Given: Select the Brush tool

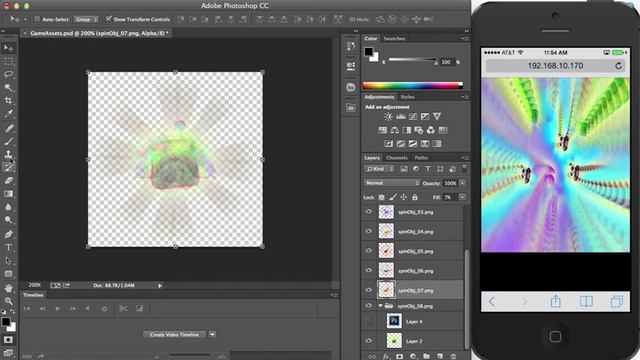Looking at the screenshot, I should [x=8, y=141].
